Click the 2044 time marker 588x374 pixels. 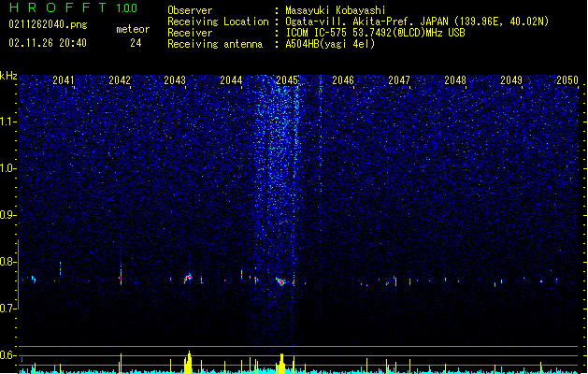pyautogui.click(x=231, y=79)
